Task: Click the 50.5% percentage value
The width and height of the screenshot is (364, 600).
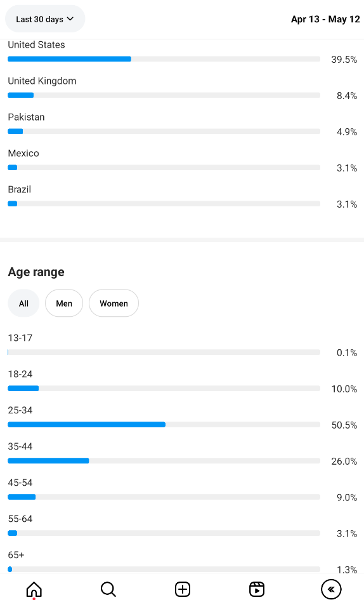Action: (344, 425)
